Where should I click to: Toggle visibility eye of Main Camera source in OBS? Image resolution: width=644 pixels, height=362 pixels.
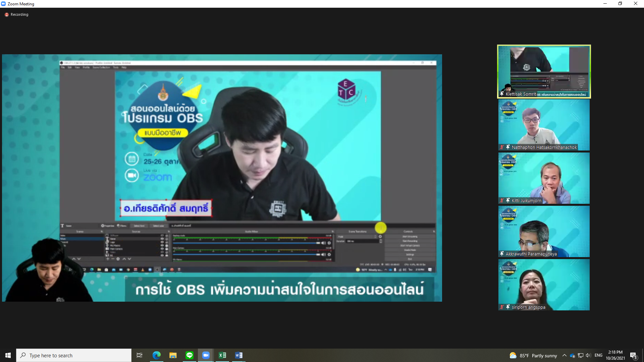point(162,249)
